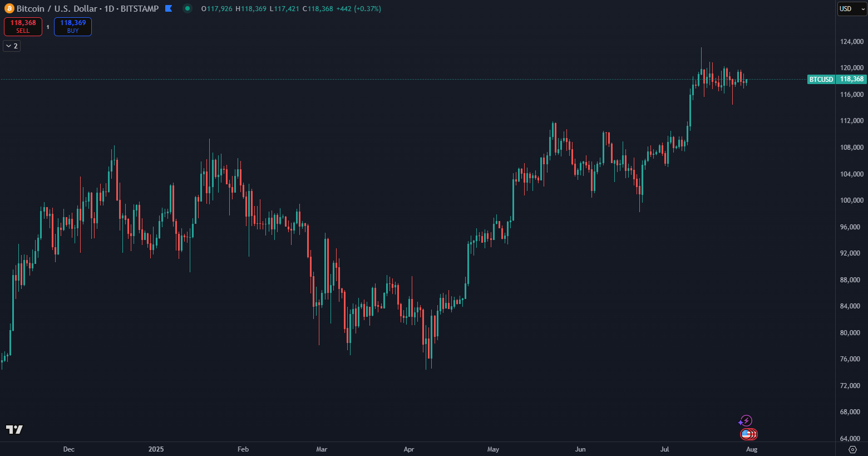Click the 2025 label on the time axis
The width and height of the screenshot is (868, 456).
pos(156,449)
